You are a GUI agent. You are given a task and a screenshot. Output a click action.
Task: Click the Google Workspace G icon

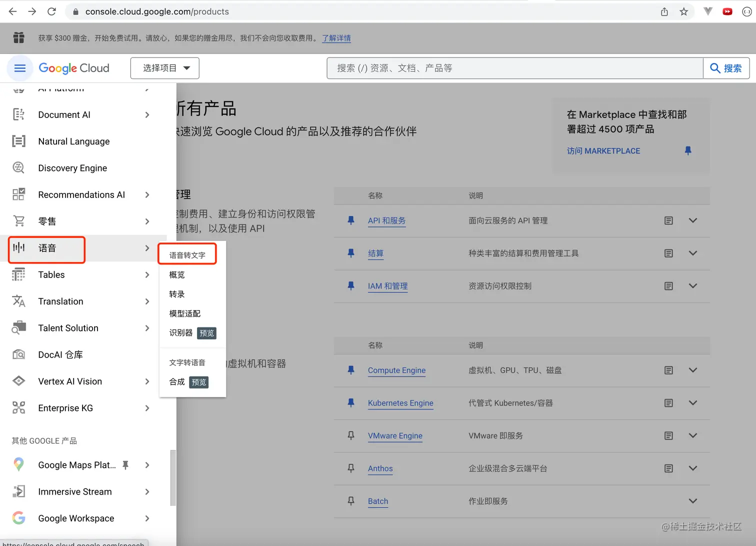coord(18,518)
